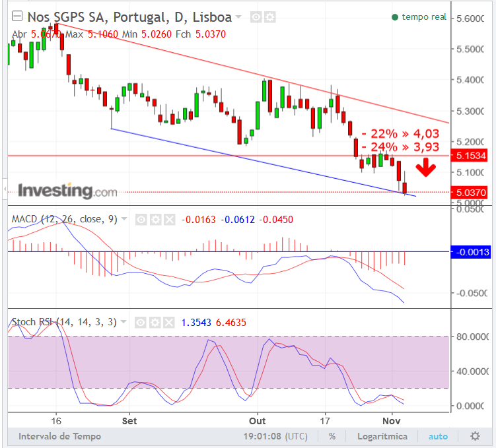Open the MACD indicator dropdown arrow

[124, 218]
